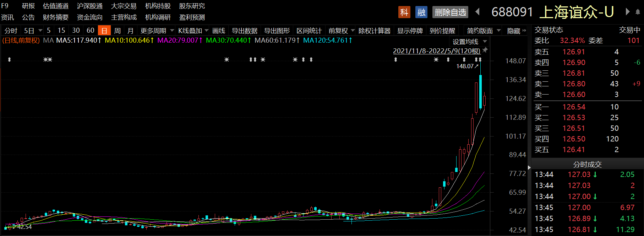Click the 2021/11/8-2022/5/9 date range link
The image size is (644, 236).
[436, 51]
